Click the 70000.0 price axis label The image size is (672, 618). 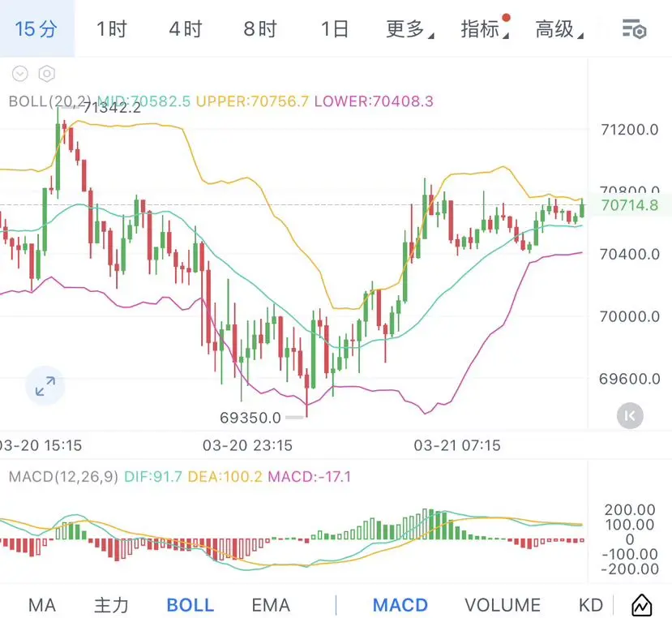tap(630, 316)
